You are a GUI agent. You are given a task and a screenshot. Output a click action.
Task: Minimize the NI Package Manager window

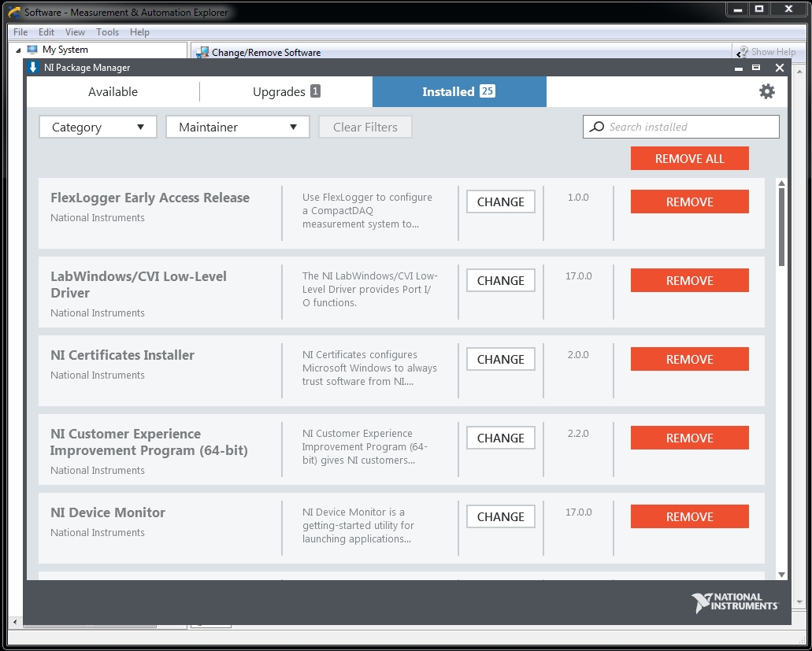coord(739,68)
